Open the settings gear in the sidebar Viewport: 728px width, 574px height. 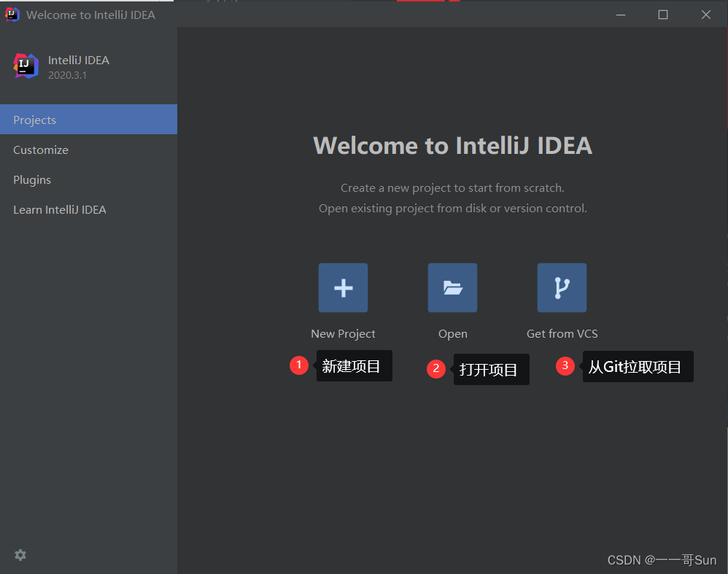tap(20, 555)
